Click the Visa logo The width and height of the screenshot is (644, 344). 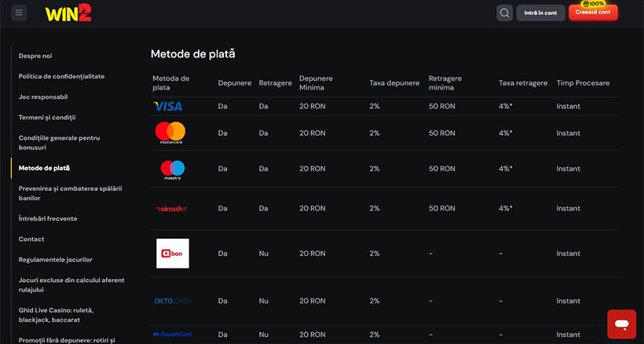coord(167,106)
